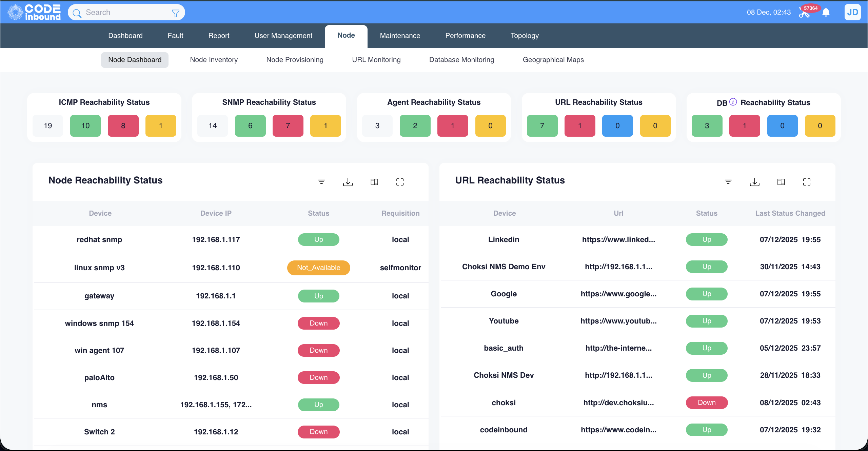This screenshot has height=451, width=868.
Task: Select the URL Monitoring section
Action: point(376,60)
